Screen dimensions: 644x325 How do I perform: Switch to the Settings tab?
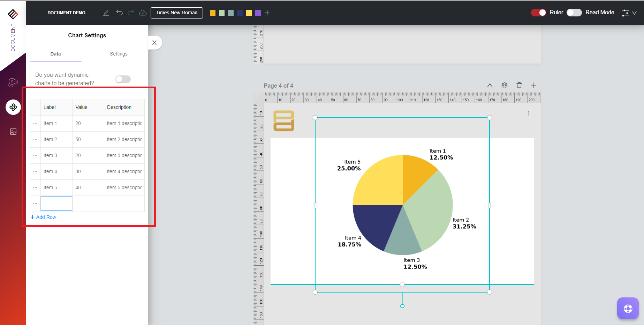tap(119, 54)
